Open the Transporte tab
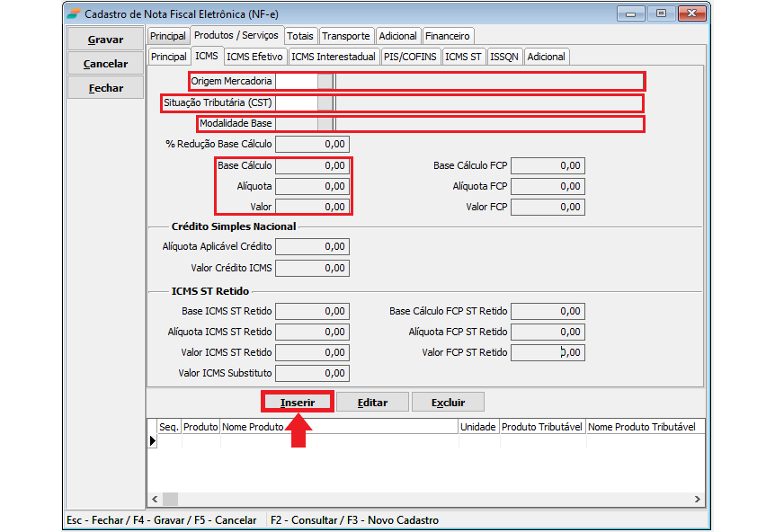Screen dimensions: 775x532 (346, 36)
